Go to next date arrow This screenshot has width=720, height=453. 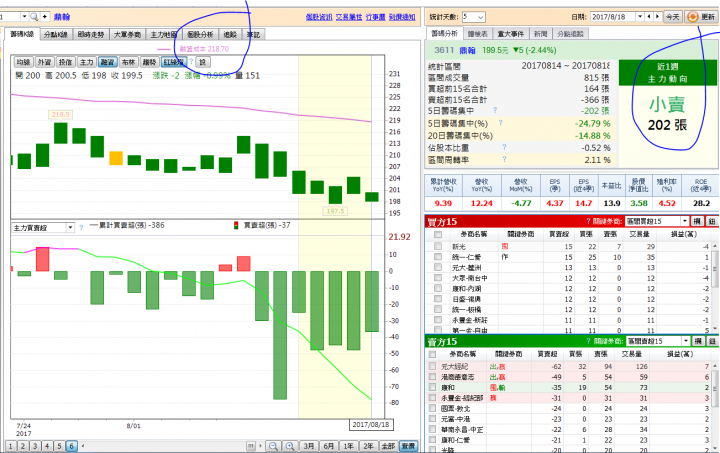pos(657,17)
